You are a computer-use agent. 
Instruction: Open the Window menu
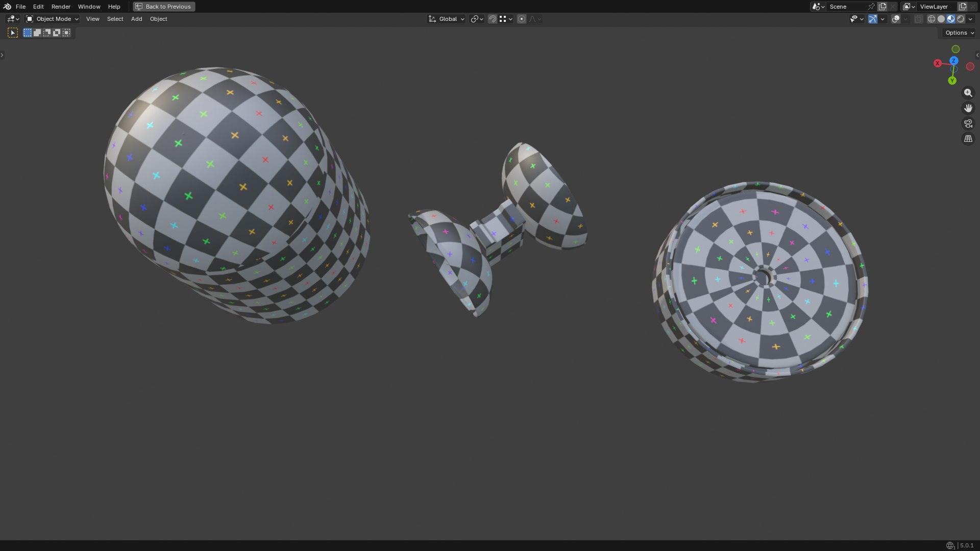click(x=89, y=7)
